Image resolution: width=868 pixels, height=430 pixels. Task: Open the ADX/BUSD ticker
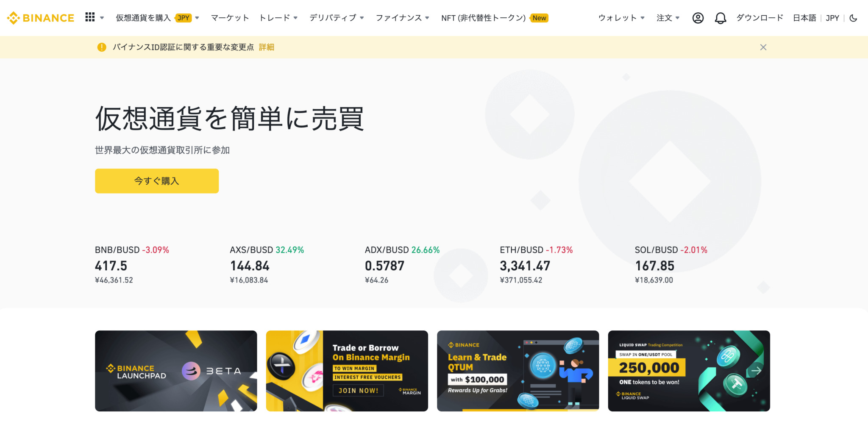402,265
